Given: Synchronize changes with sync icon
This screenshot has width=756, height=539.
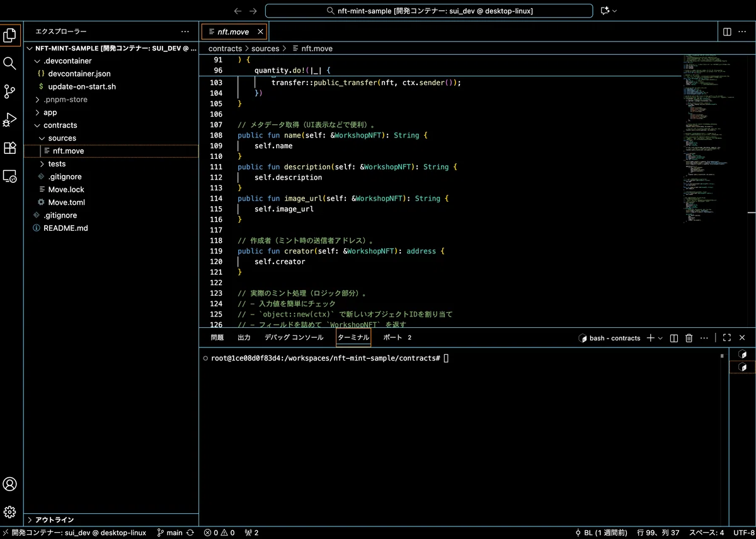Looking at the screenshot, I should pyautogui.click(x=190, y=533).
